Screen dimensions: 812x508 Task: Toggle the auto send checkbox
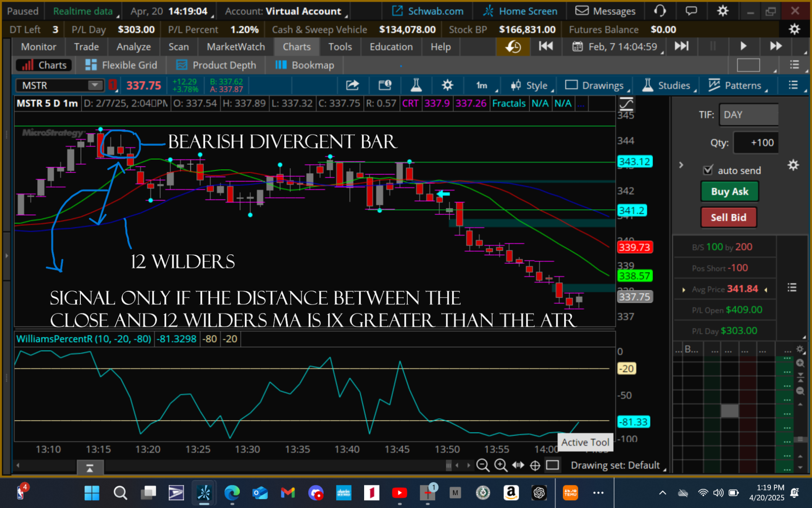coord(708,170)
